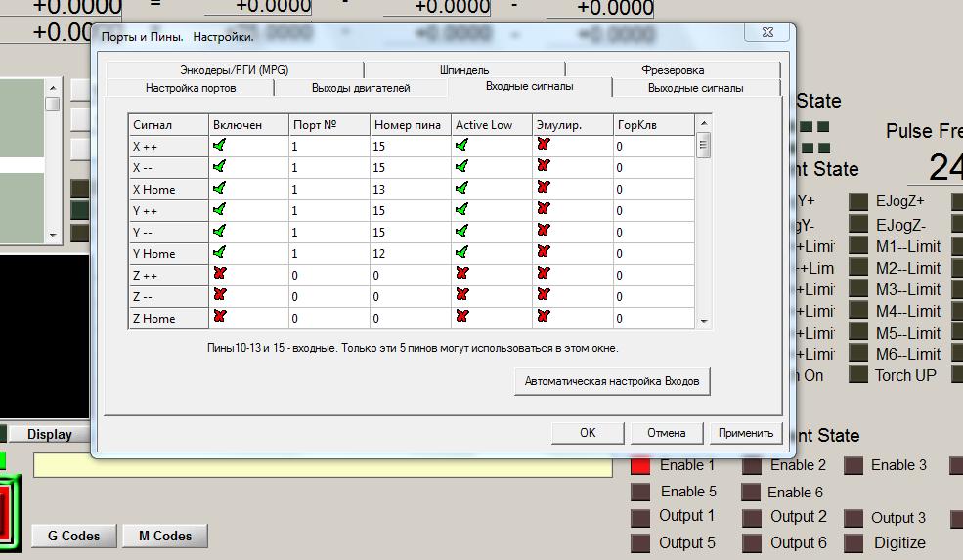Enable the Z Home signal red cross

[219, 316]
